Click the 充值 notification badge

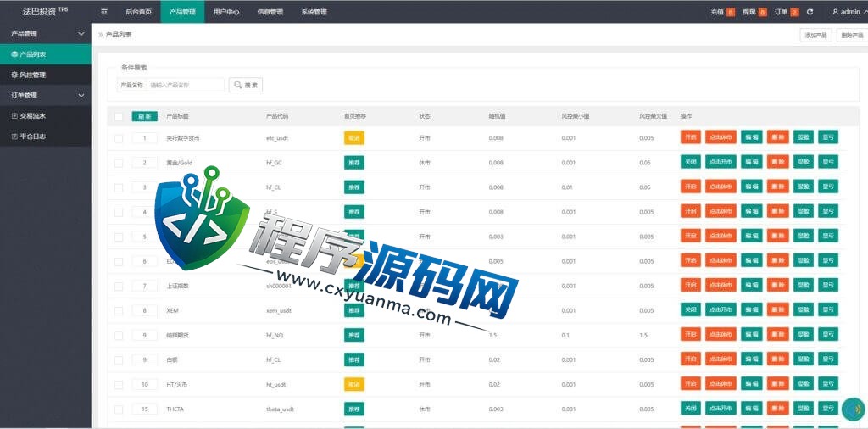click(x=730, y=12)
